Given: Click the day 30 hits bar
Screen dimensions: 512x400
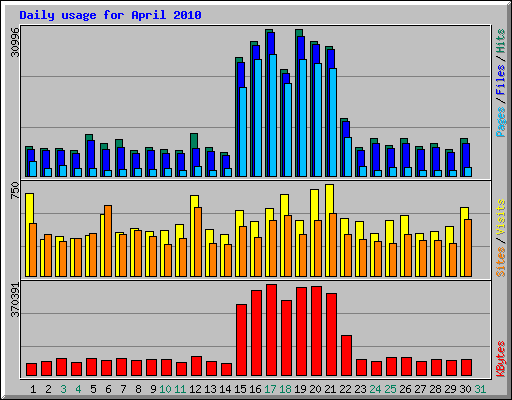Looking at the screenshot, I should point(462,157).
